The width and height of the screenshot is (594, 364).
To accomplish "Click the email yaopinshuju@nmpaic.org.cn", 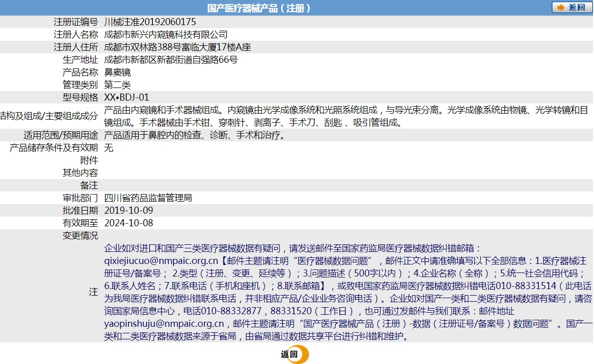I will [x=164, y=323].
